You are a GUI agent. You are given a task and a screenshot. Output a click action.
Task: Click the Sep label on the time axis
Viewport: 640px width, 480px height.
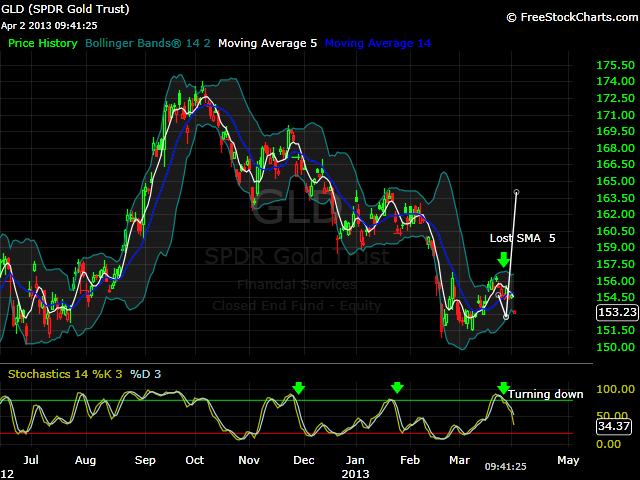(x=145, y=460)
